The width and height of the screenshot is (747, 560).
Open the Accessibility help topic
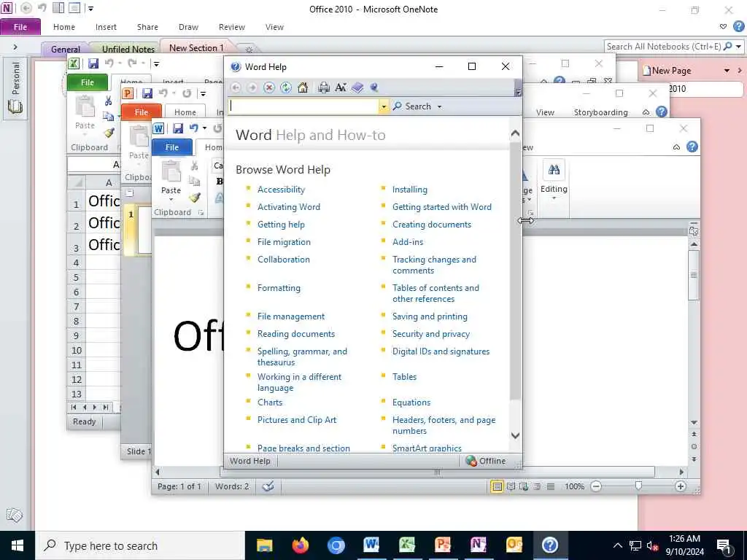[x=281, y=189]
